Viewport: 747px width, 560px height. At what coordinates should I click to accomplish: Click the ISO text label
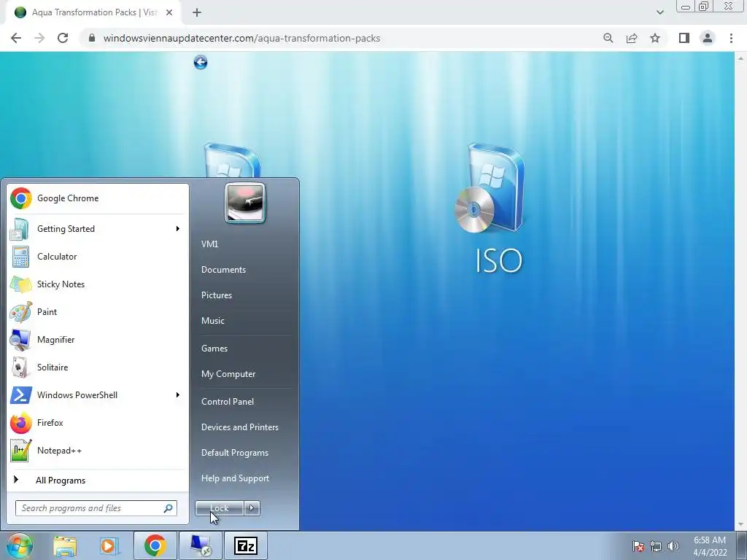click(x=499, y=260)
